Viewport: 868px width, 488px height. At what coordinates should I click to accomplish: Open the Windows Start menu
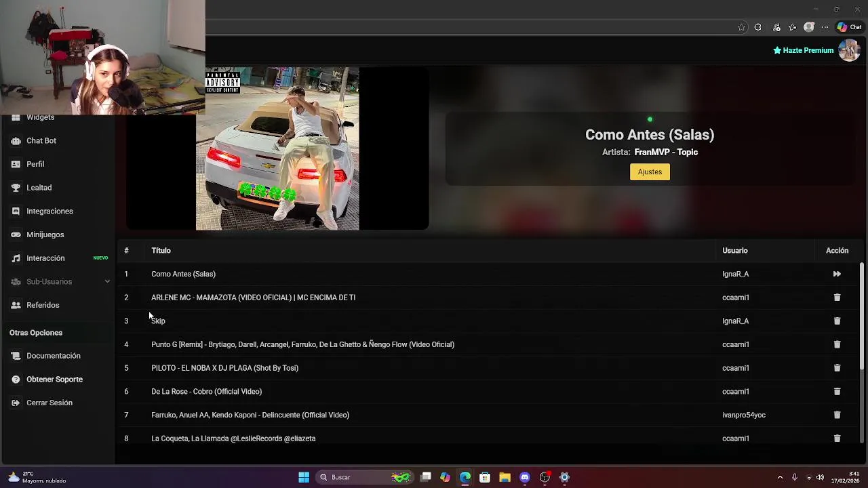(304, 477)
